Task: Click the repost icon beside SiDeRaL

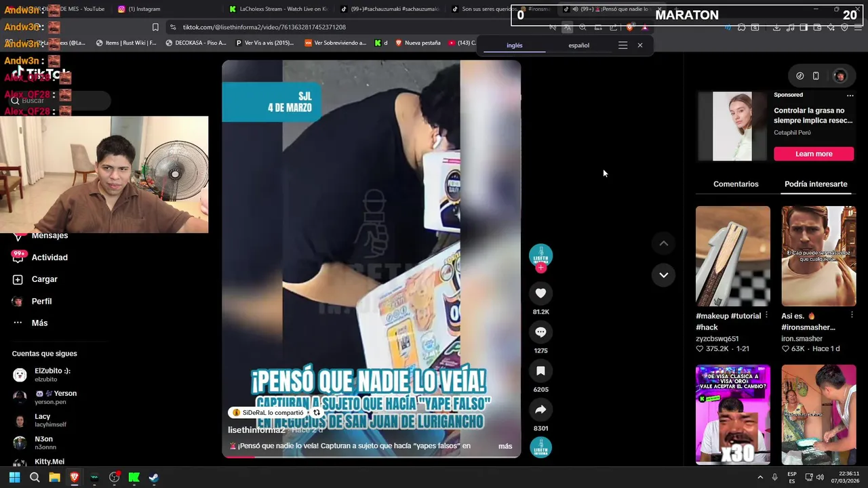Action: [316, 413]
